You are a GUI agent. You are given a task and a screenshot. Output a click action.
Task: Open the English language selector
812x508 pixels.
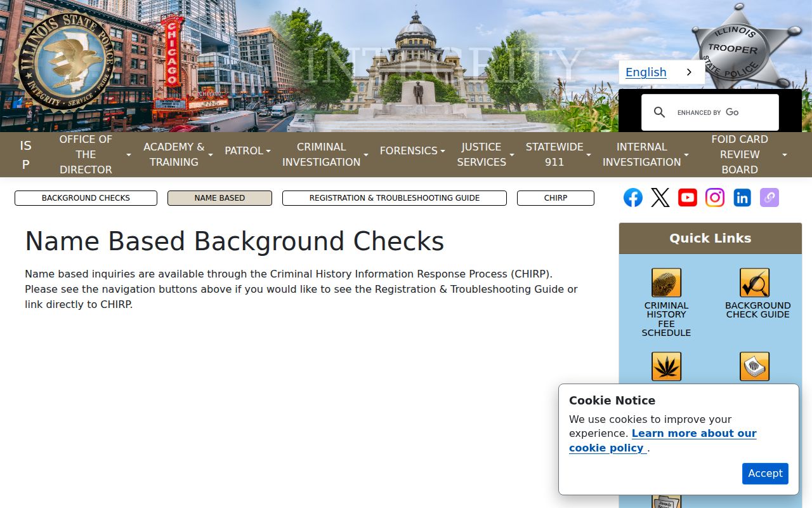point(661,72)
